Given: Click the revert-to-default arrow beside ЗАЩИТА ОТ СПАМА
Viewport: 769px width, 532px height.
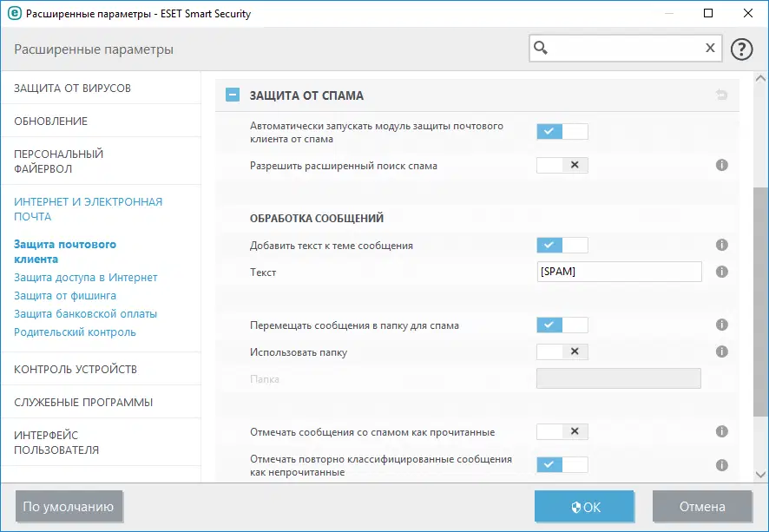Looking at the screenshot, I should click(721, 94).
